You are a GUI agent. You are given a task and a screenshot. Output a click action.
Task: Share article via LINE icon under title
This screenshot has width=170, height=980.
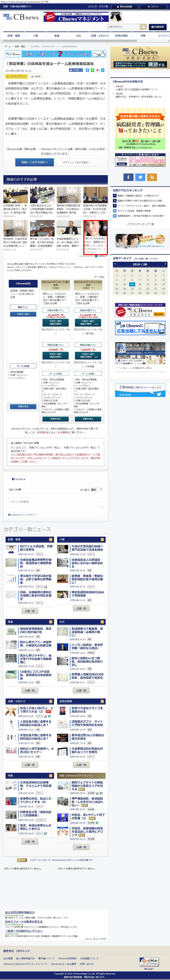point(92,70)
